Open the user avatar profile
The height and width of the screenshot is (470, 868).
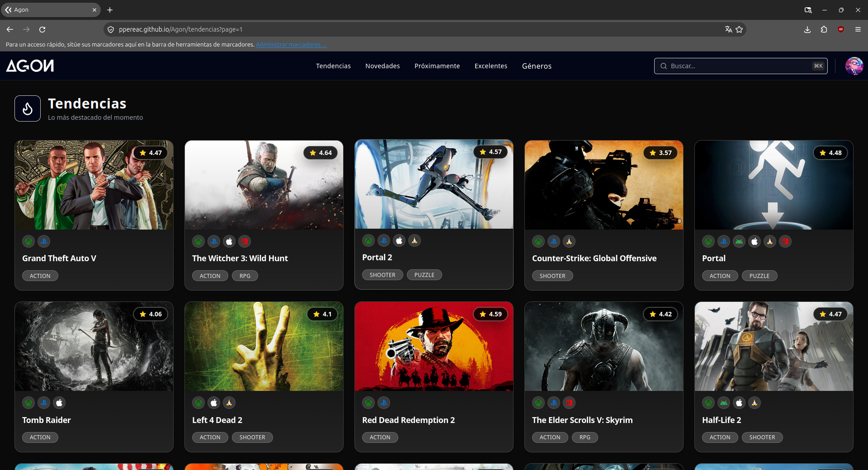click(854, 66)
